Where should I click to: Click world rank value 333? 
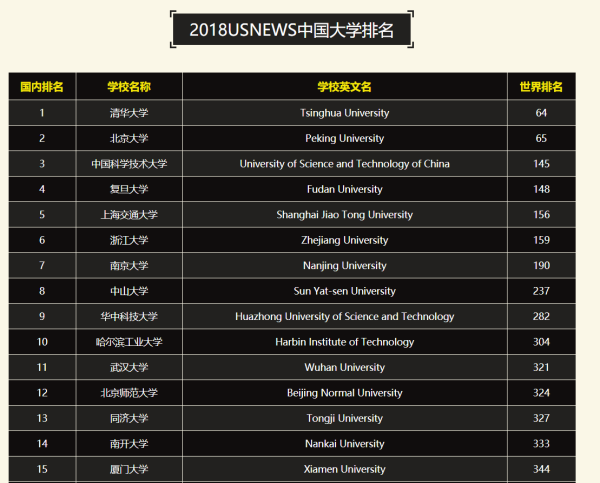541,444
